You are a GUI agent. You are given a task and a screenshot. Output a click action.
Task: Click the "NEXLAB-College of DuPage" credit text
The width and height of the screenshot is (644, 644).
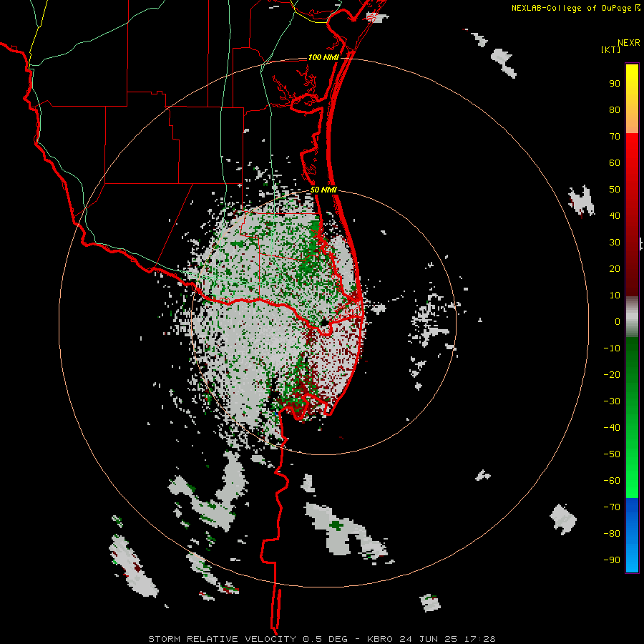(571, 8)
